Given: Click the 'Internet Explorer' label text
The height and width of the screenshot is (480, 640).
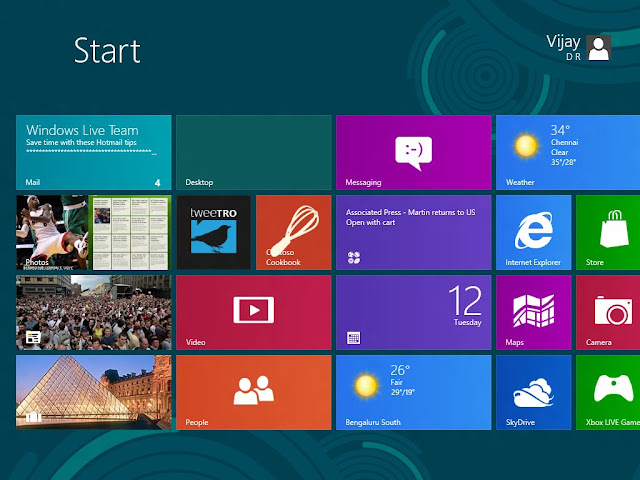Looking at the screenshot, I should [533, 262].
